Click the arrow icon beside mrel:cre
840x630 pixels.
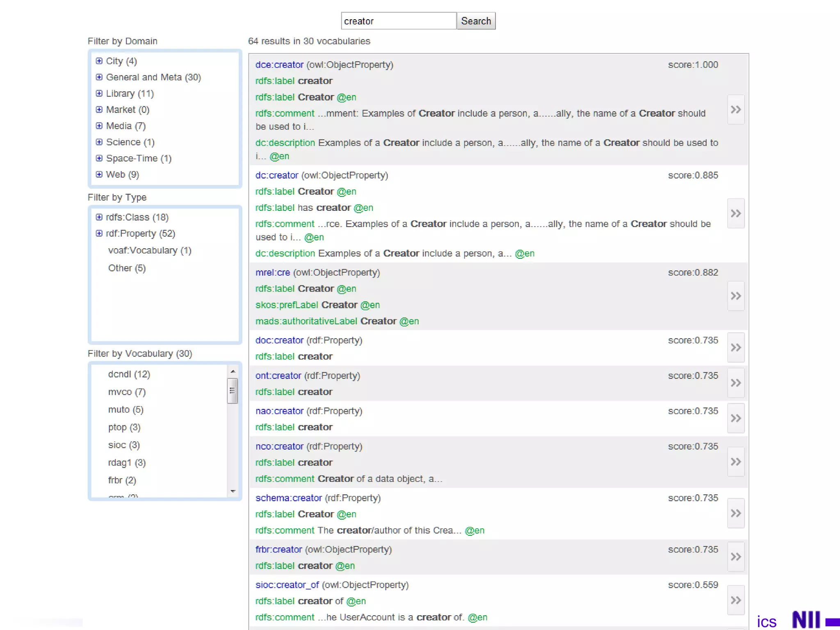pyautogui.click(x=736, y=296)
